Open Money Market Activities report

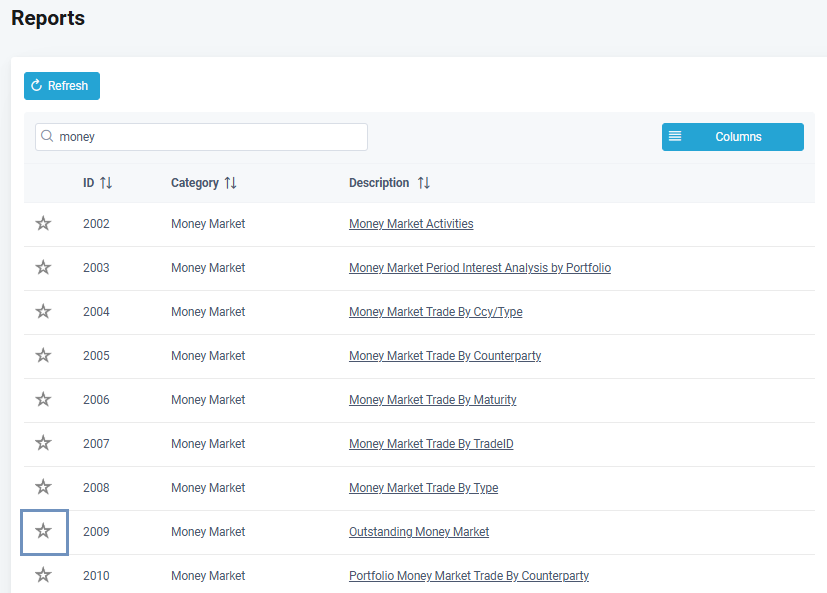tap(411, 224)
